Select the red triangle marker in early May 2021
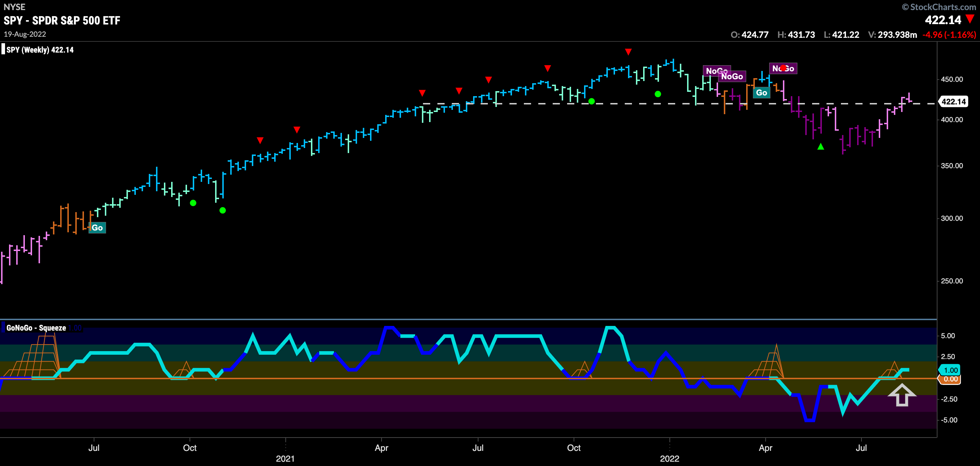980x466 pixels. pos(422,93)
